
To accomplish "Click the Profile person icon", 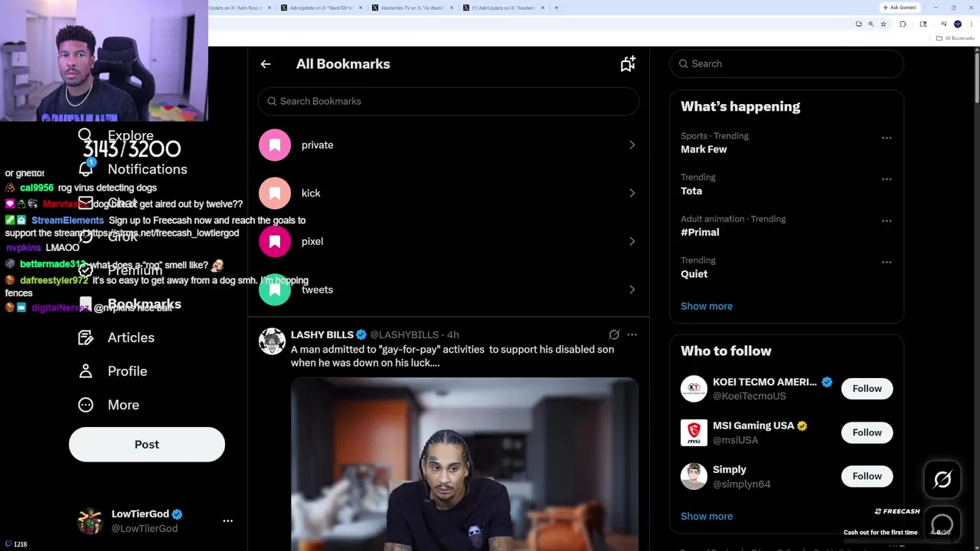I will pos(86,371).
